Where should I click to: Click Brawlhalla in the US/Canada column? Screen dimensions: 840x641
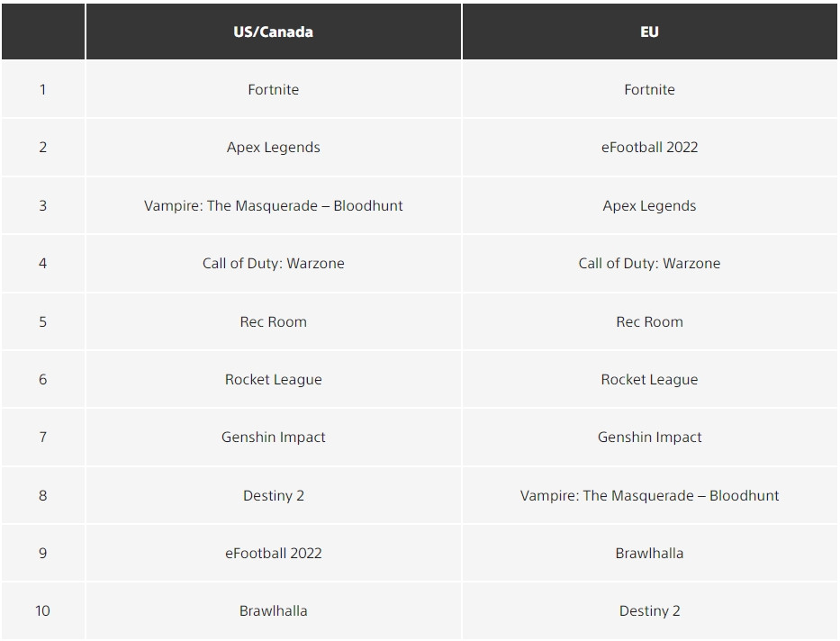pyautogui.click(x=273, y=610)
